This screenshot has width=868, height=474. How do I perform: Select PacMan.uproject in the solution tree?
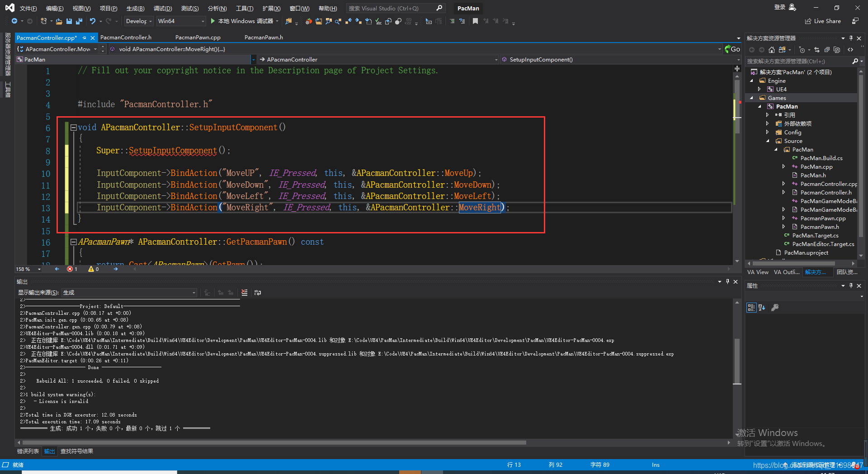[x=806, y=253]
